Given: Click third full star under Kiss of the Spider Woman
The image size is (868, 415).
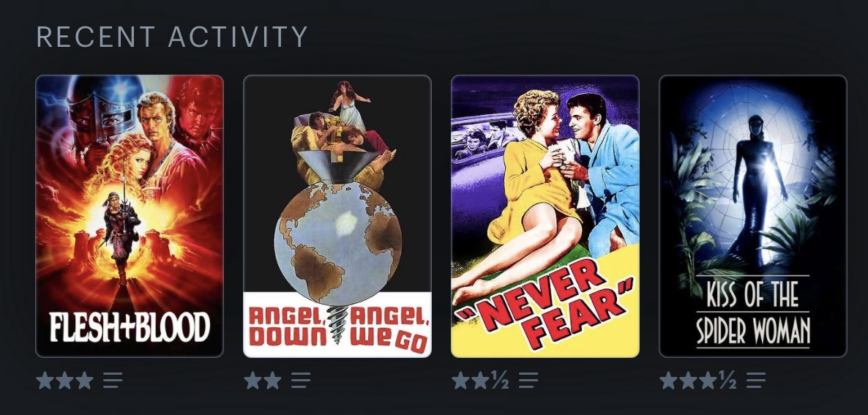Looking at the screenshot, I should [708, 380].
